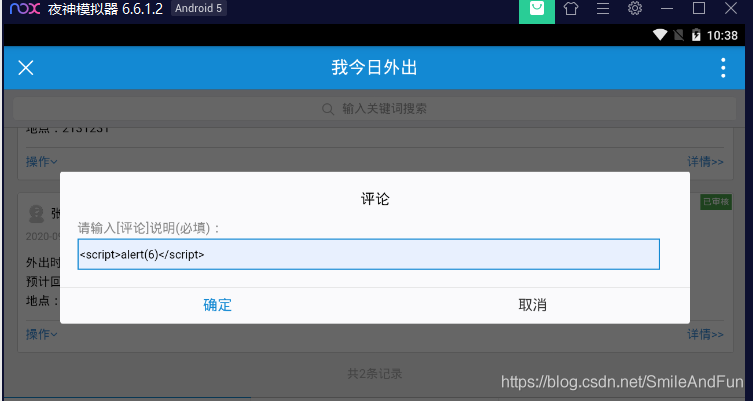753x401 pixels.
Task: Click the 请输入[评论]说明(必填) label
Action: pyautogui.click(x=149, y=228)
